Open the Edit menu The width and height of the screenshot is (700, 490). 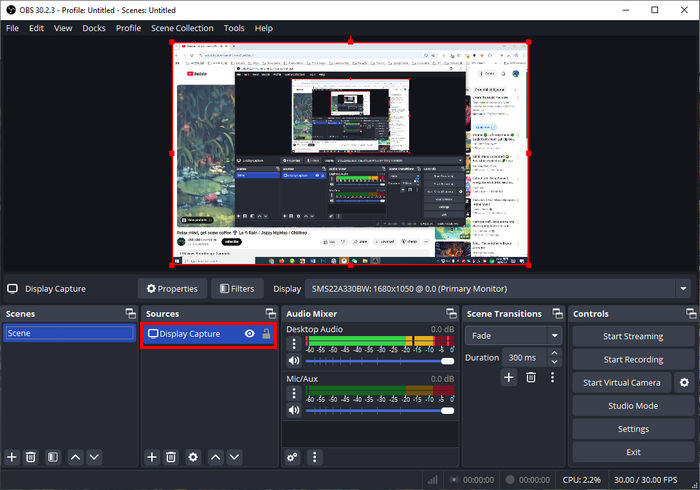click(x=36, y=28)
